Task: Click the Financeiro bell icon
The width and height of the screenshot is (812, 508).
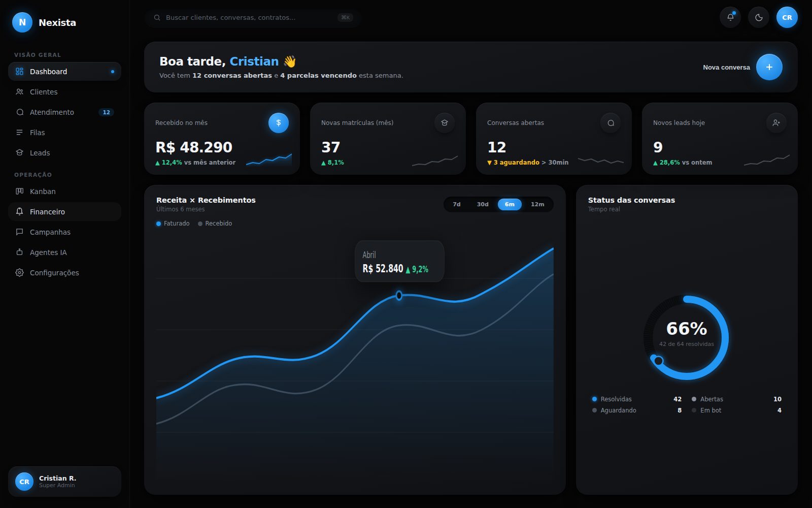Action: [x=19, y=212]
